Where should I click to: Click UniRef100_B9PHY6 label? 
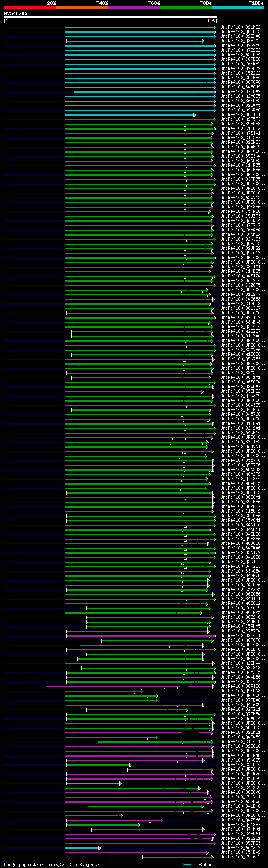click(240, 502)
